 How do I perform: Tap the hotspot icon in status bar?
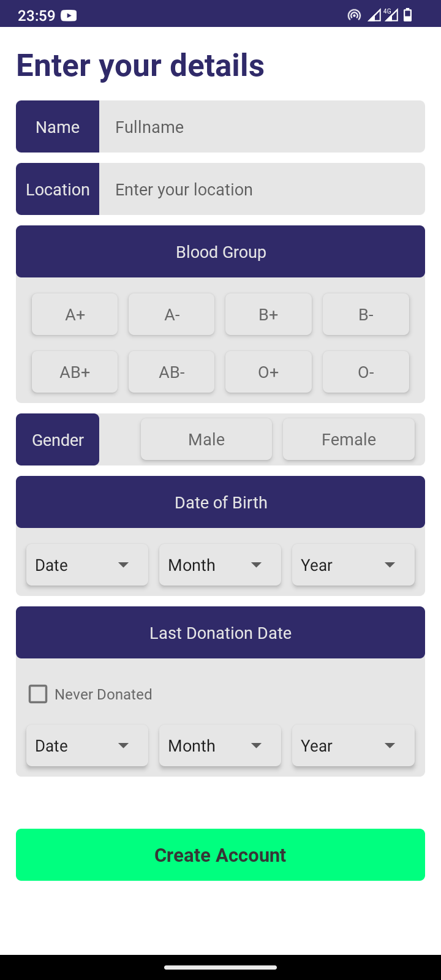pos(354,15)
